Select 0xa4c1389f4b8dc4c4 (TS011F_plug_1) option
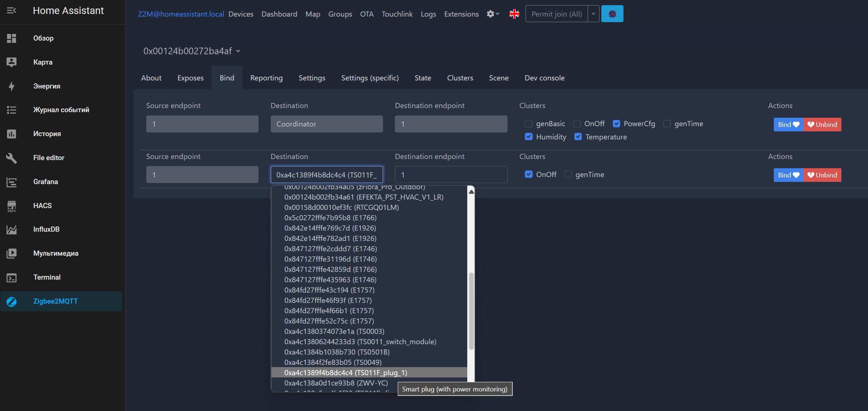The width and height of the screenshot is (868, 411). [x=369, y=373]
